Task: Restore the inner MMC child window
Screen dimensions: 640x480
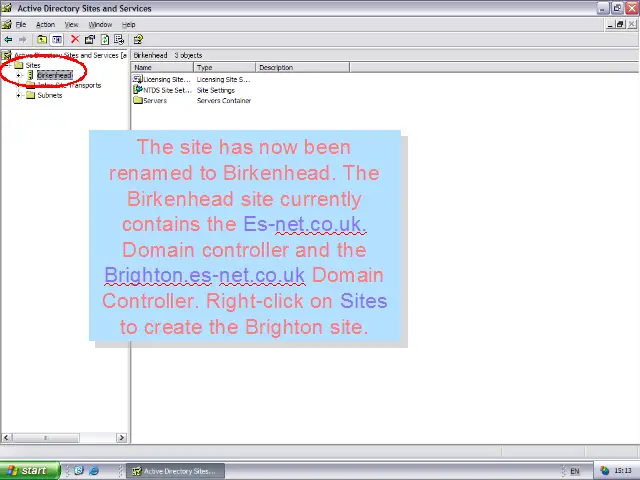Action: 620,24
